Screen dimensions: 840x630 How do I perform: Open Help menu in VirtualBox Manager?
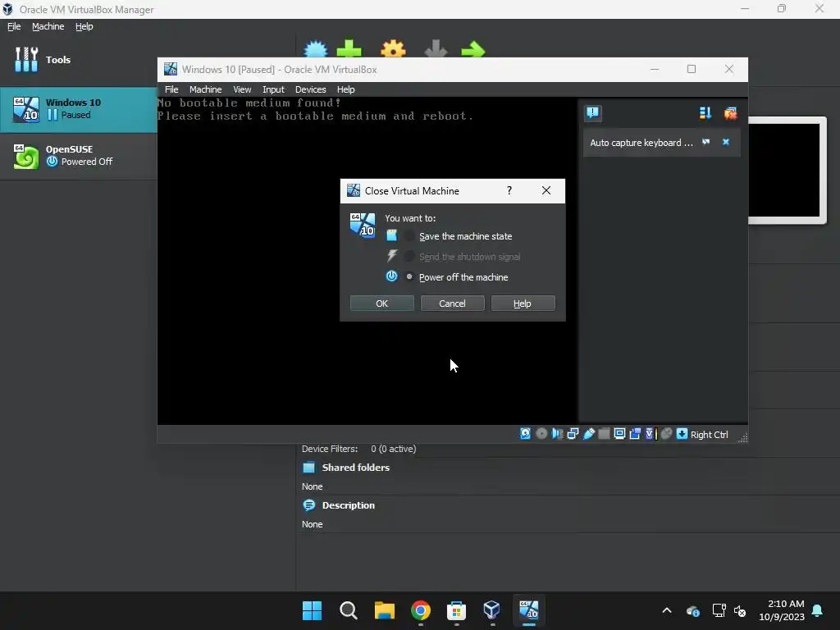(x=84, y=26)
